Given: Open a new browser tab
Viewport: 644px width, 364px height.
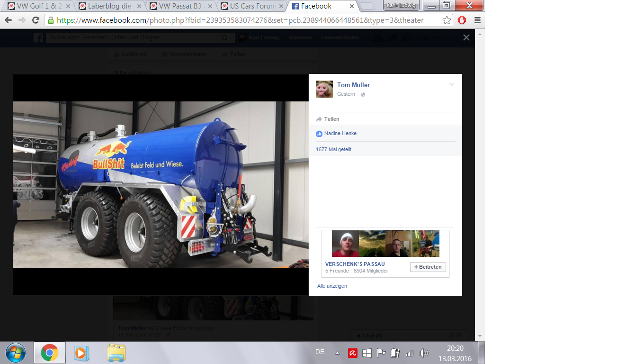Looking at the screenshot, I should [367, 6].
